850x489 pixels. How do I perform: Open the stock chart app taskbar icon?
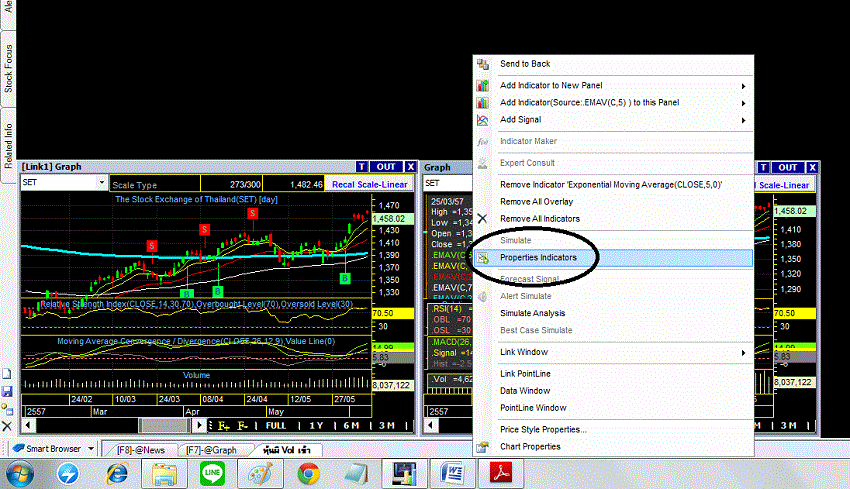(404, 473)
